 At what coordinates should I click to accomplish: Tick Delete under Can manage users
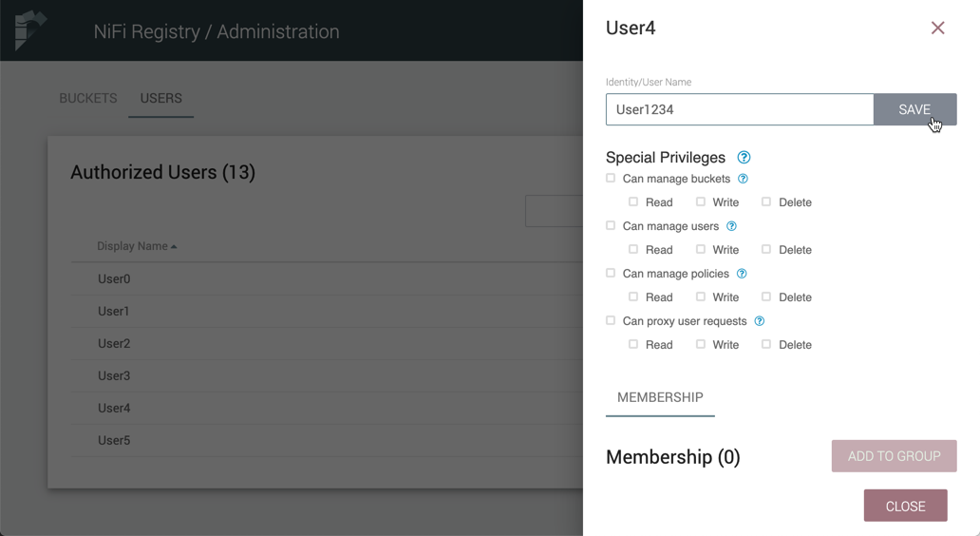click(x=766, y=250)
